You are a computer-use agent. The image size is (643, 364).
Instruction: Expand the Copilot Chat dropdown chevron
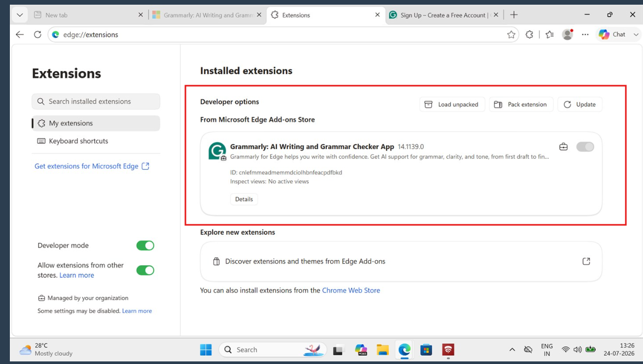coord(636,34)
